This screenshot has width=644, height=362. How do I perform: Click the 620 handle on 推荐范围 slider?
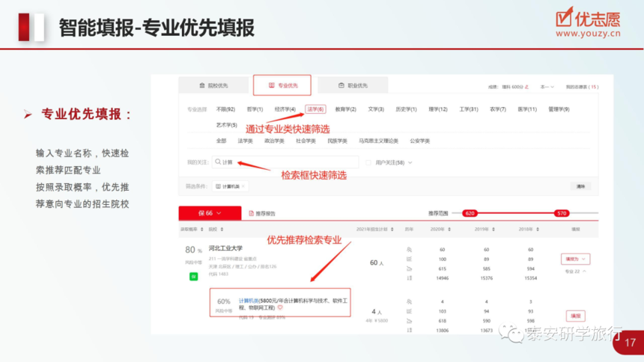[470, 213]
